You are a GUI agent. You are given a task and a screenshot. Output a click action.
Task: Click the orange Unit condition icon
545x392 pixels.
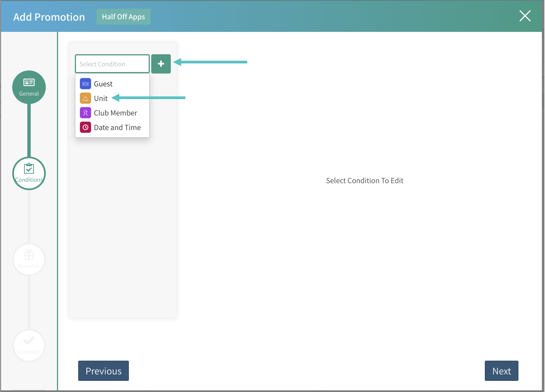pos(85,98)
